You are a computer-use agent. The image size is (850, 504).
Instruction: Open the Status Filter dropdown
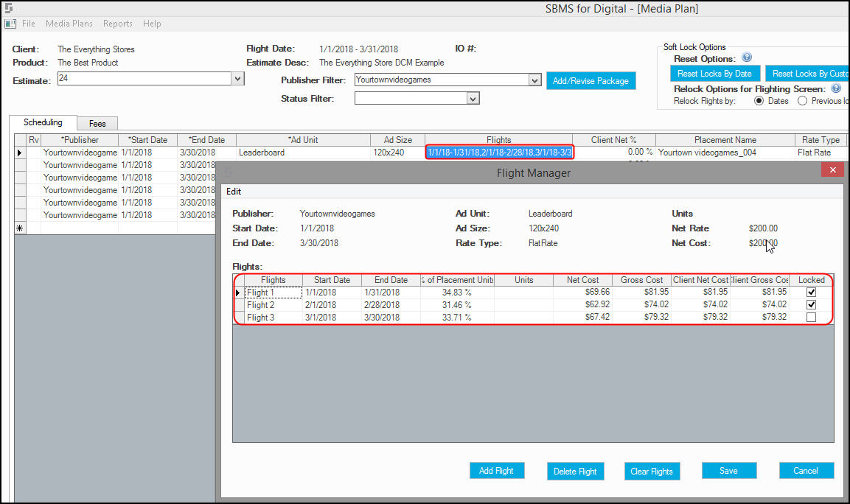pyautogui.click(x=473, y=99)
